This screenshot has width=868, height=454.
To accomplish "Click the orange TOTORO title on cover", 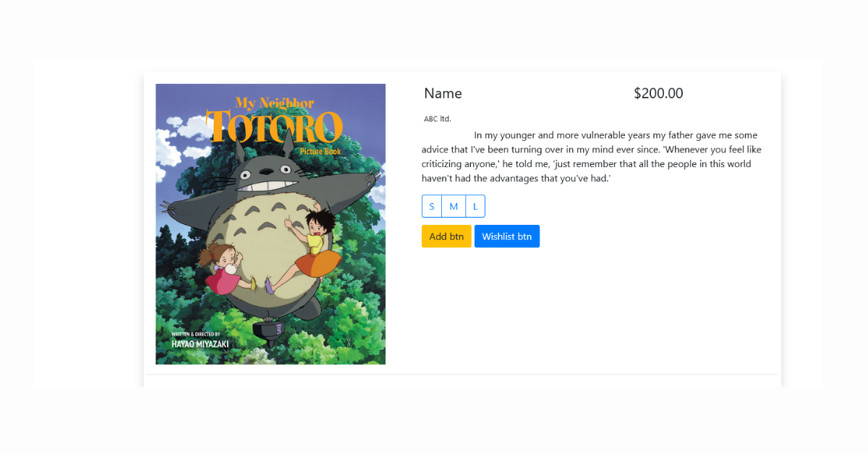I will pyautogui.click(x=273, y=127).
